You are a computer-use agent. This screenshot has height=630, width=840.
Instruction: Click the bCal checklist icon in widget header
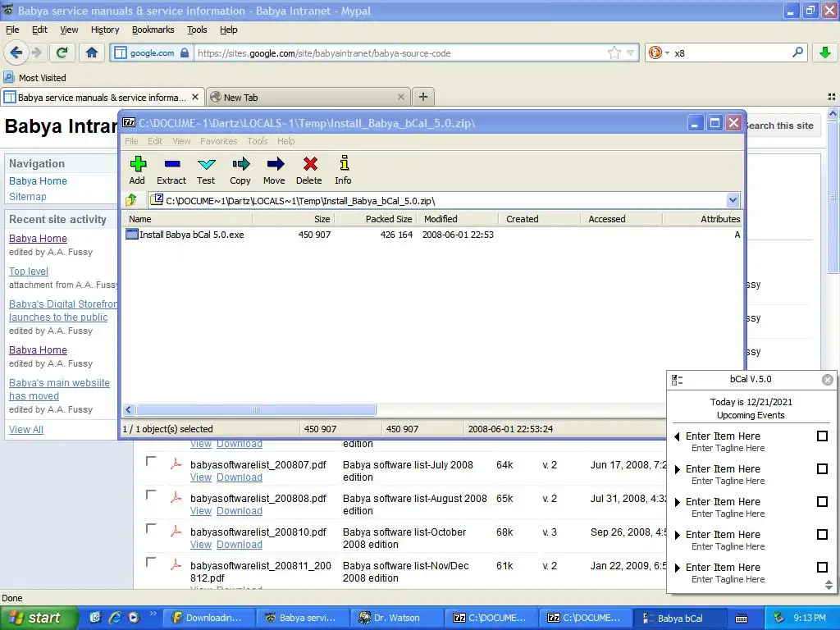point(677,380)
